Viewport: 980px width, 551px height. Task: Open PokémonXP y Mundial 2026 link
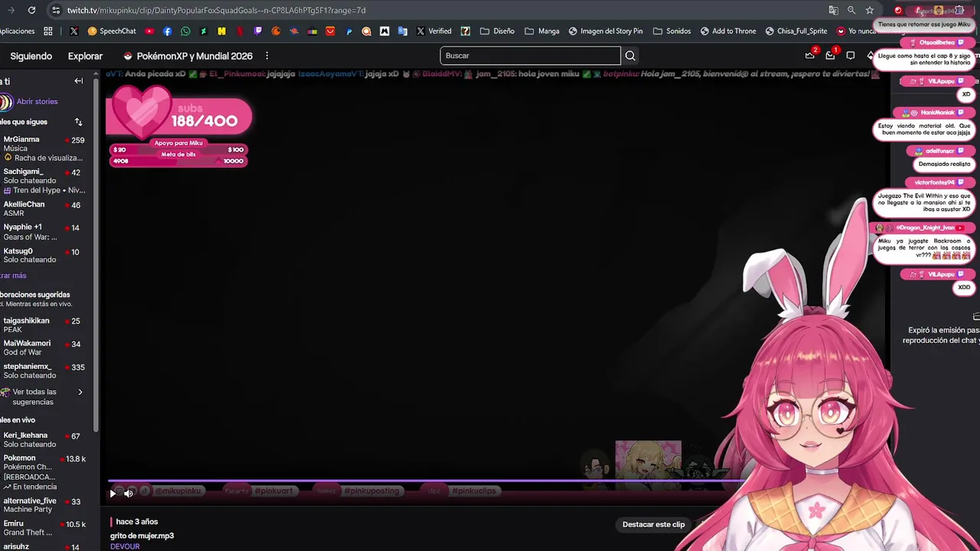coord(188,56)
